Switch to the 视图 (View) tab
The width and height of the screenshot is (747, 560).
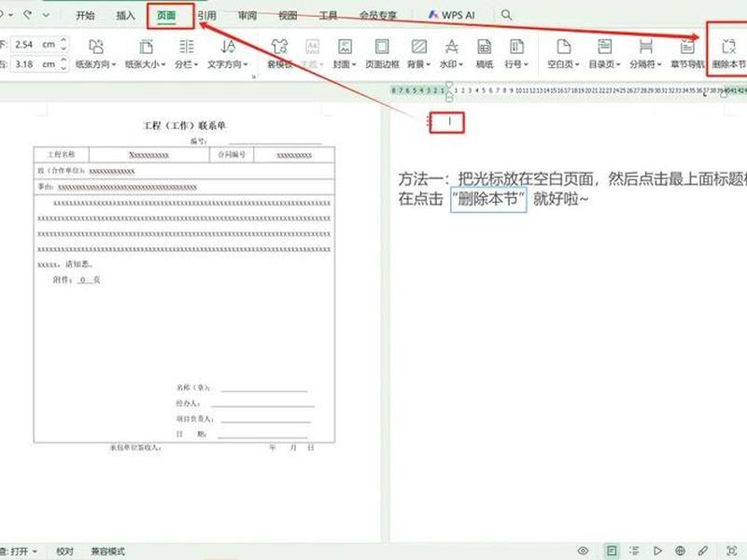(x=288, y=15)
